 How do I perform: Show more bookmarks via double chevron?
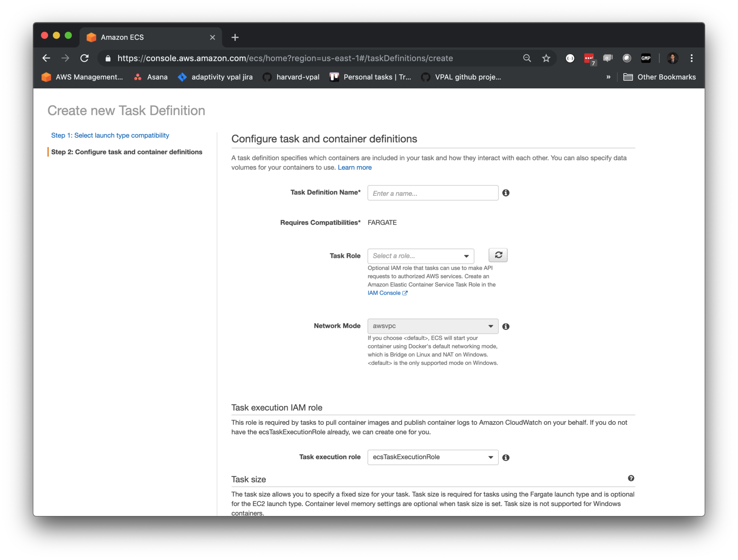pyautogui.click(x=608, y=77)
